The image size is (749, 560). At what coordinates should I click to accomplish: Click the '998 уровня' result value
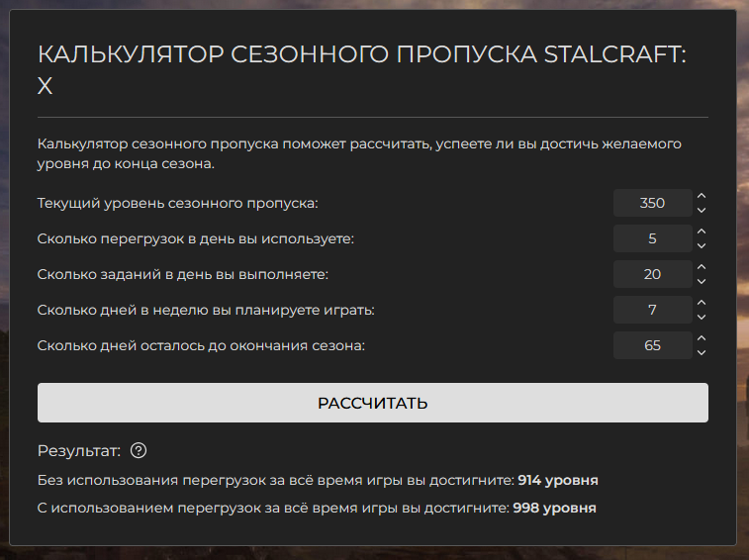[x=555, y=508]
